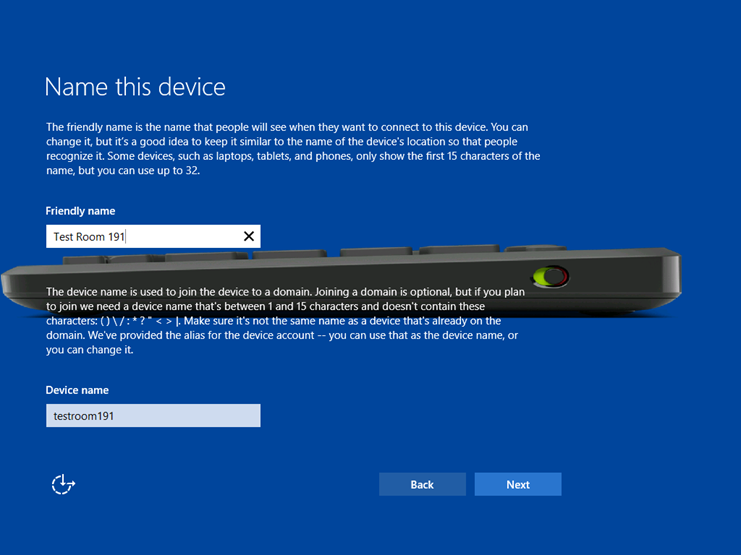Select the "Friendly name" label
The height and width of the screenshot is (555, 741).
pyautogui.click(x=80, y=211)
